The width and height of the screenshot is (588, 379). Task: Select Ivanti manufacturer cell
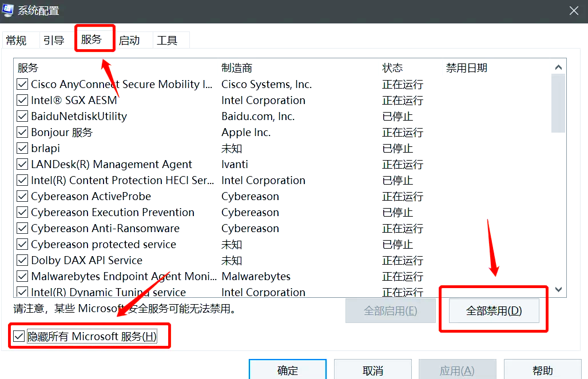[x=235, y=164]
